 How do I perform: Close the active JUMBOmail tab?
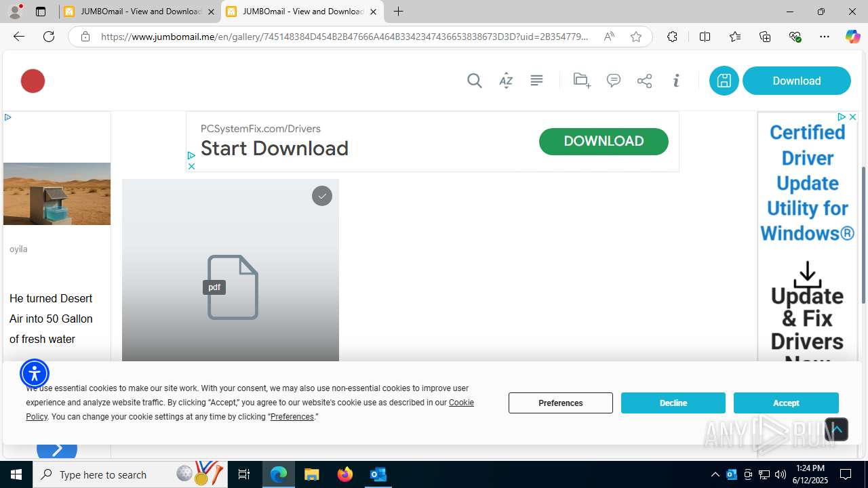(373, 12)
